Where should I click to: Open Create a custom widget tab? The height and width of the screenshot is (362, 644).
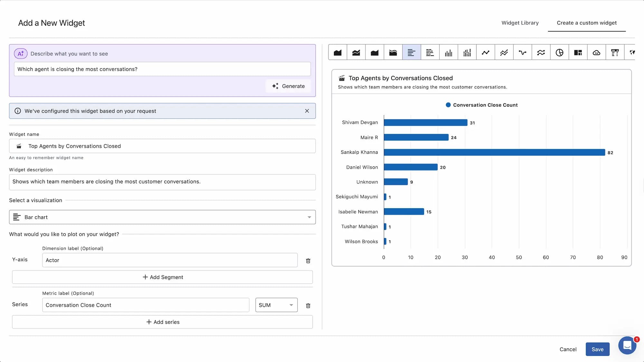tap(586, 23)
